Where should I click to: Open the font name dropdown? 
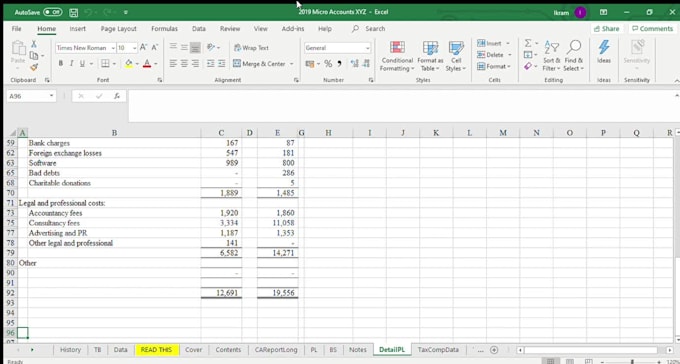113,48
